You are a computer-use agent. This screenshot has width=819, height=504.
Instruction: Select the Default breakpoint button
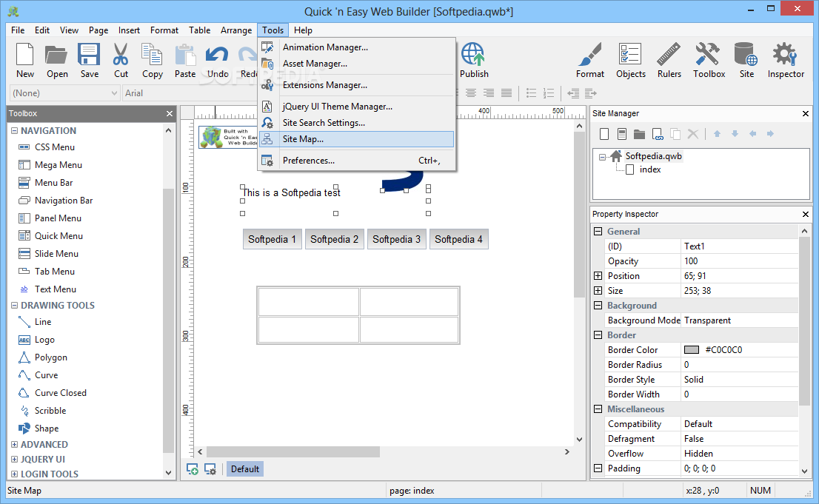(245, 469)
